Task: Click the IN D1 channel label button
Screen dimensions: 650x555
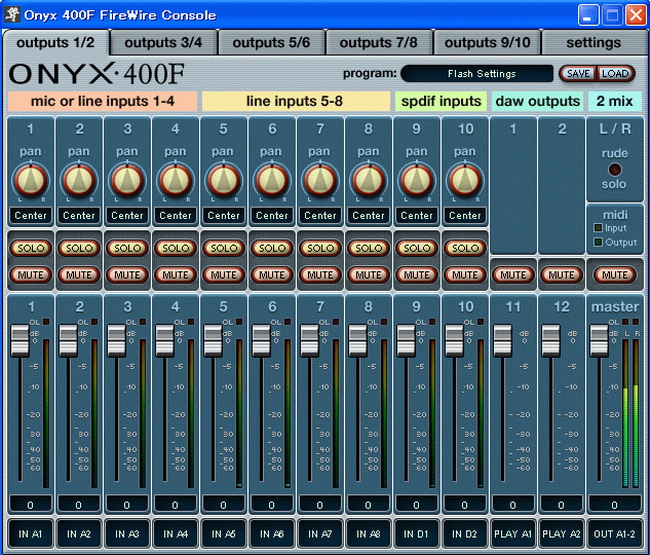Action: [x=416, y=533]
